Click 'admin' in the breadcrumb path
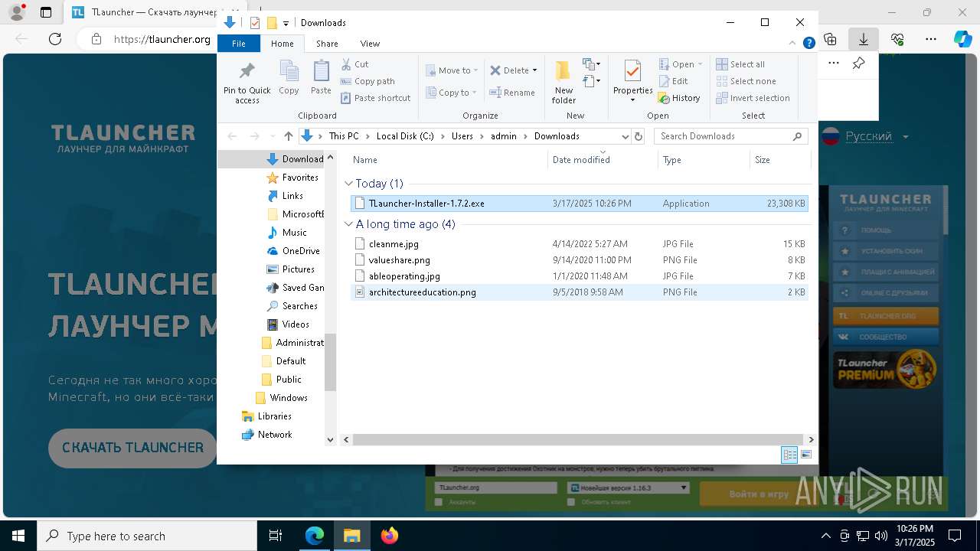Screen dimensions: 980x551 coord(504,136)
